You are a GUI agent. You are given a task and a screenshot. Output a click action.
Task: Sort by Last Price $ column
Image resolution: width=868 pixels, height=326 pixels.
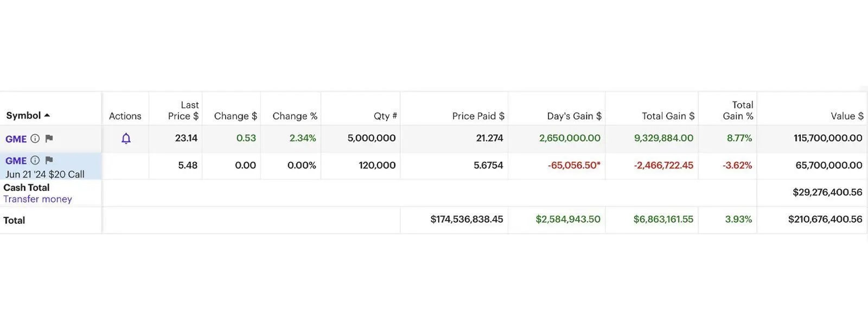183,110
